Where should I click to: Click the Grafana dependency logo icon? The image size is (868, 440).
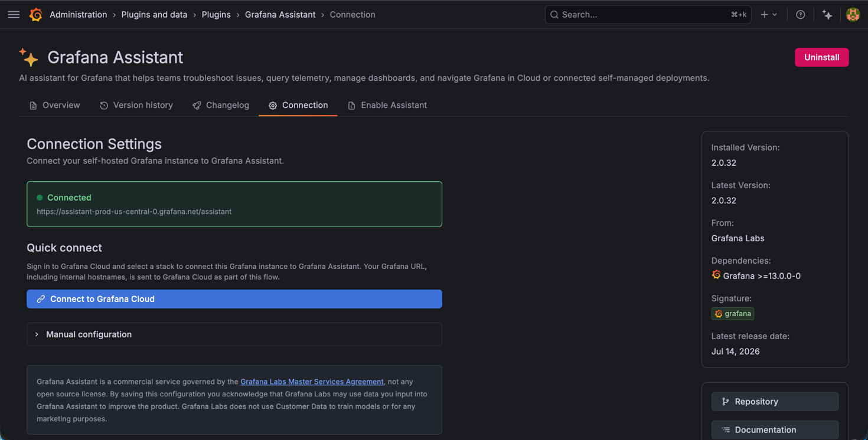point(716,275)
